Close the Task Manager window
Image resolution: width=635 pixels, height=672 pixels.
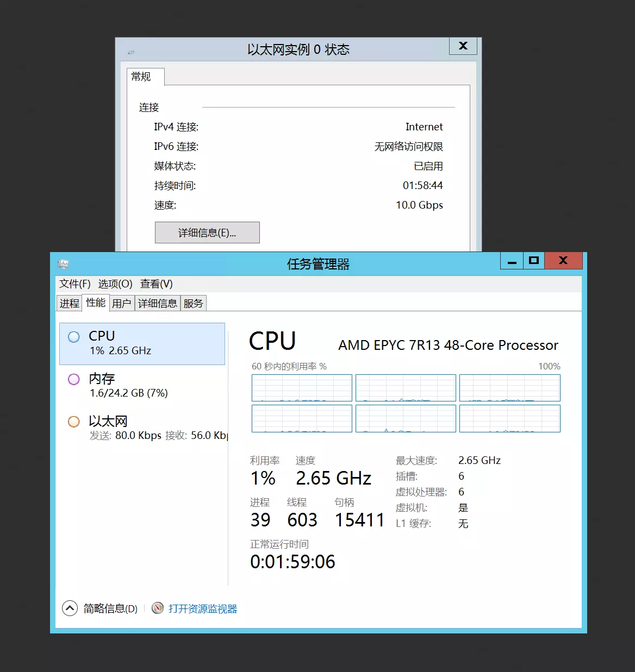click(x=563, y=261)
